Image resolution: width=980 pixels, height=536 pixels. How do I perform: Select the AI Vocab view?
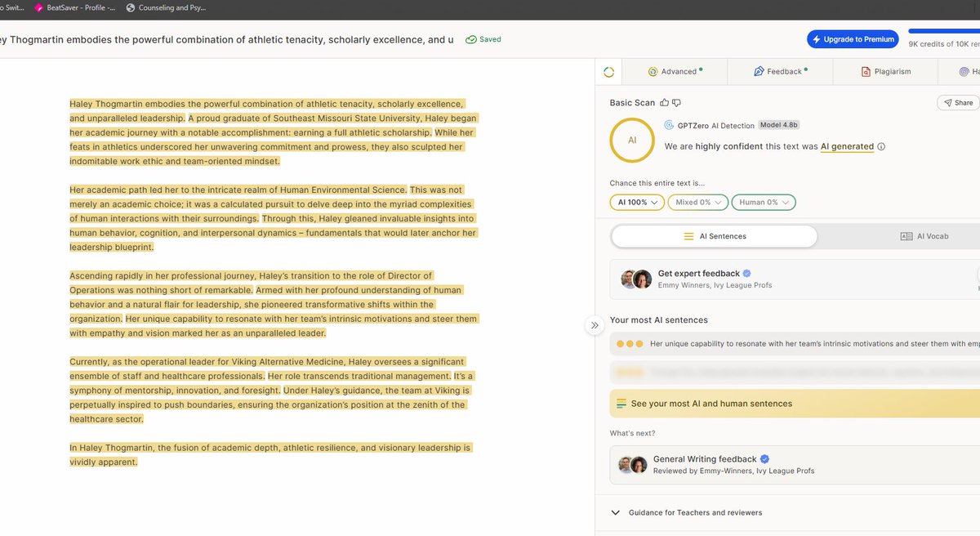(x=924, y=236)
